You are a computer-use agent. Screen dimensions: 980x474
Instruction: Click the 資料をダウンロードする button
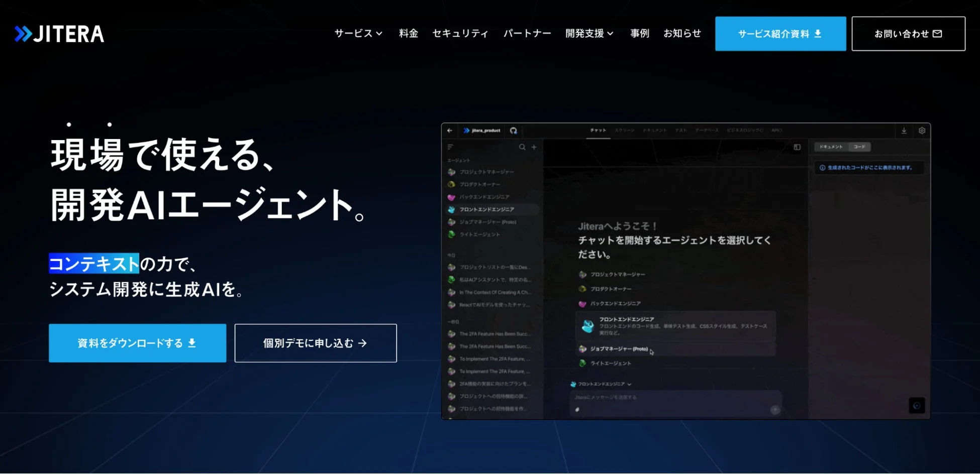tap(137, 343)
